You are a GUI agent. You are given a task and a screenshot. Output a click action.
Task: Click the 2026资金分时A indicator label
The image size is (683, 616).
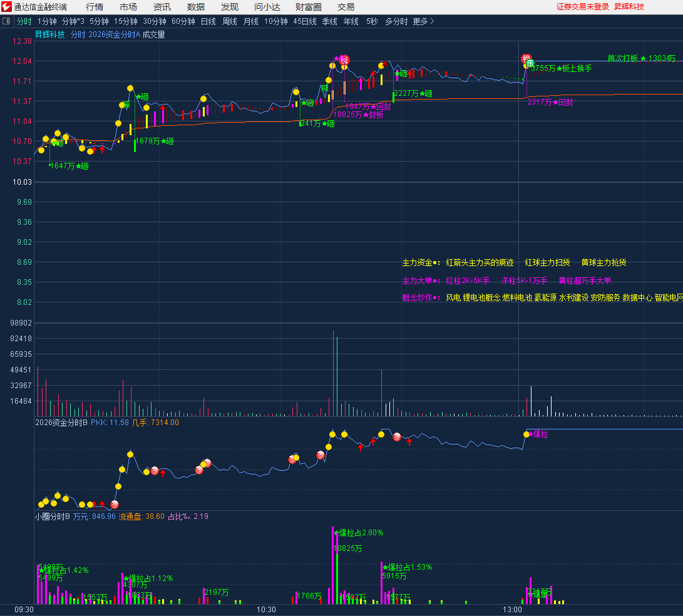click(114, 35)
